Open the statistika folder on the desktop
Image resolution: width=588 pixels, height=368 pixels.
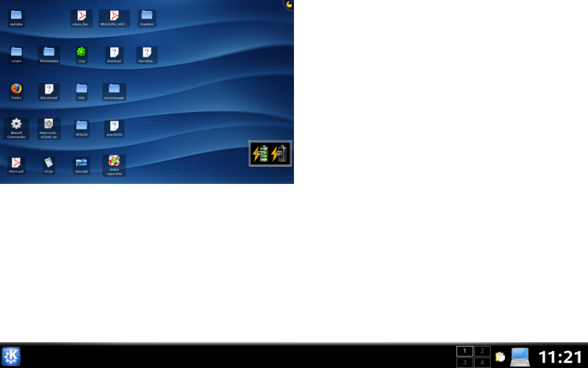16,18
